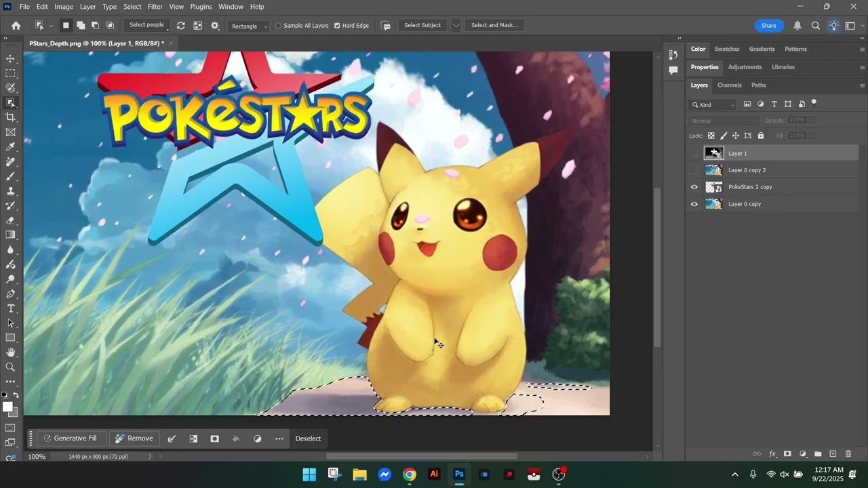Select the Layer 0 copy 2 thumbnail
The width and height of the screenshot is (868, 488).
[x=713, y=170]
